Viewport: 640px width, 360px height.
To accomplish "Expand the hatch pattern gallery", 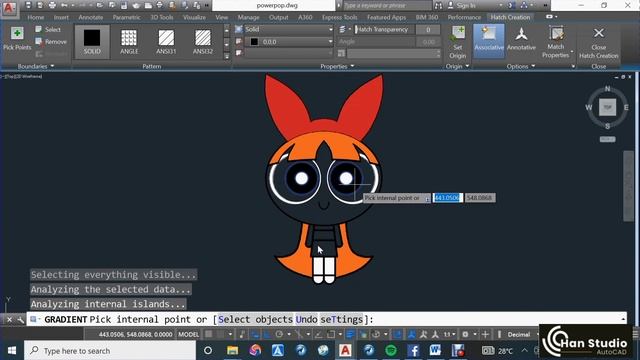I will [x=227, y=56].
